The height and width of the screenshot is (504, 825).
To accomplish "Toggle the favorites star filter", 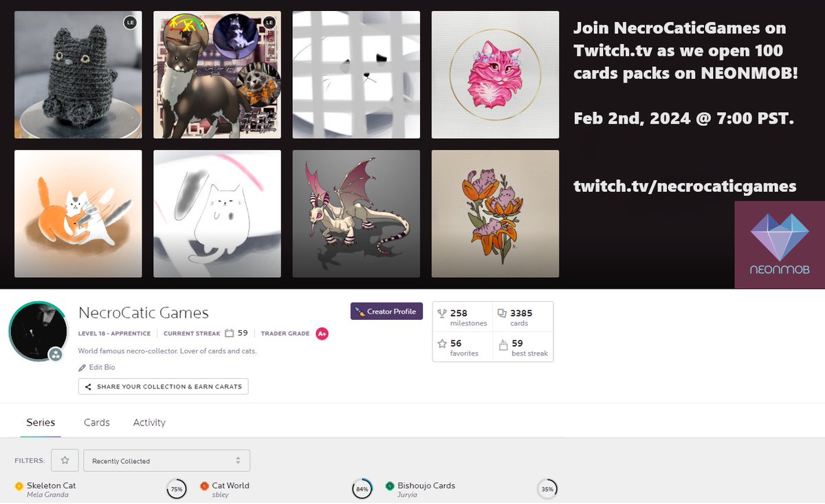I will click(x=65, y=461).
